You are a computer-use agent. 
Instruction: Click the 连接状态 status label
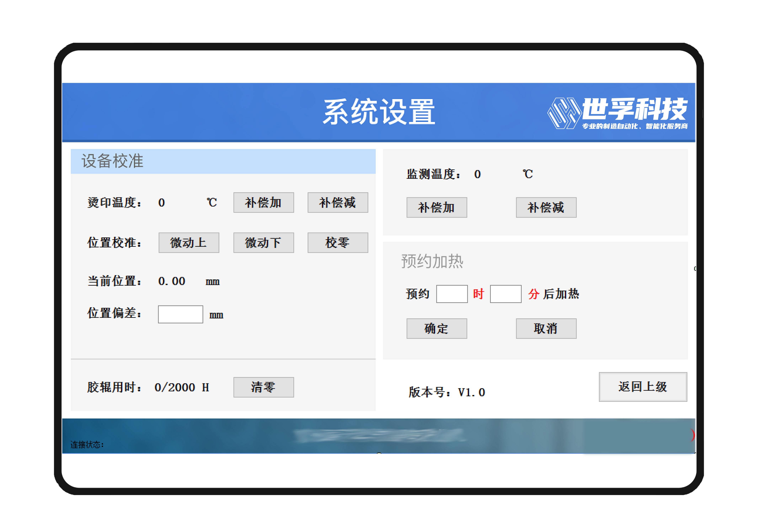click(x=87, y=445)
